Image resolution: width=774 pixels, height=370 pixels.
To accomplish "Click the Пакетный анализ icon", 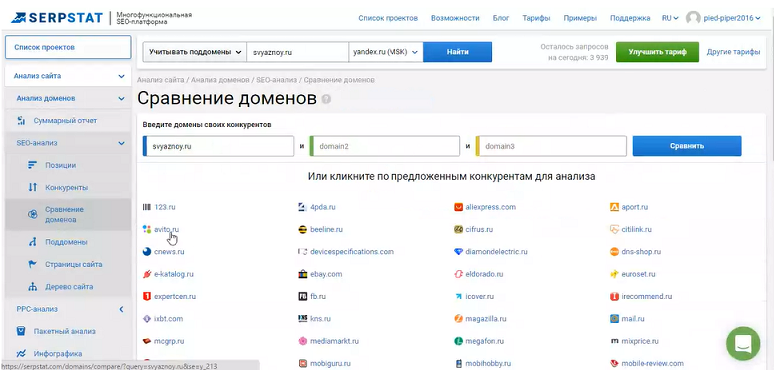I will [x=21, y=331].
